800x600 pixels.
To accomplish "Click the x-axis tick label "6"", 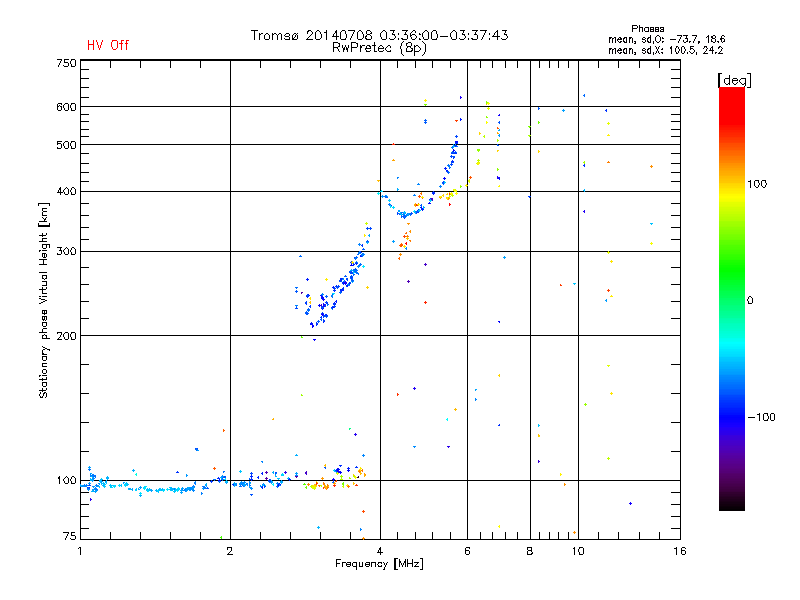I will click(x=467, y=551).
